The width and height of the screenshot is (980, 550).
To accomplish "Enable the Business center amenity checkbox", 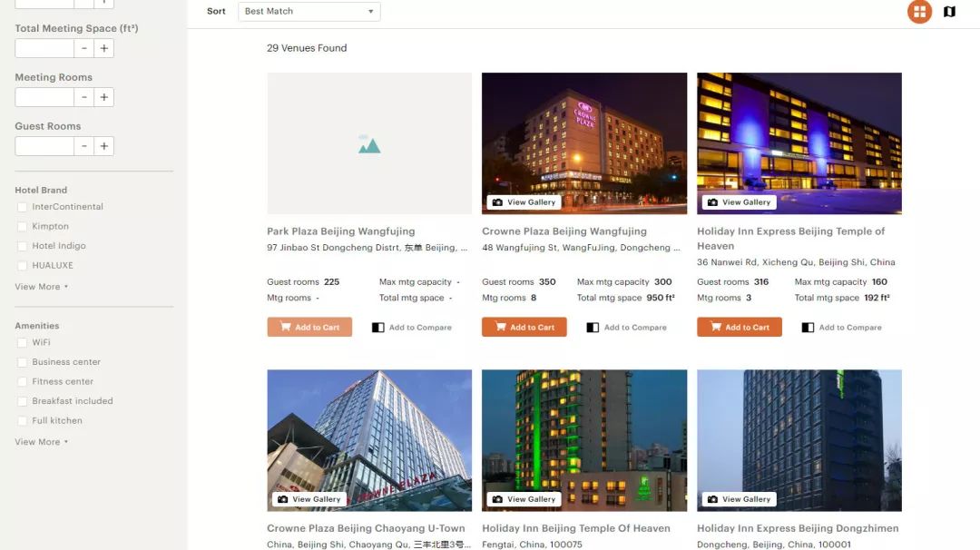I will [x=23, y=362].
